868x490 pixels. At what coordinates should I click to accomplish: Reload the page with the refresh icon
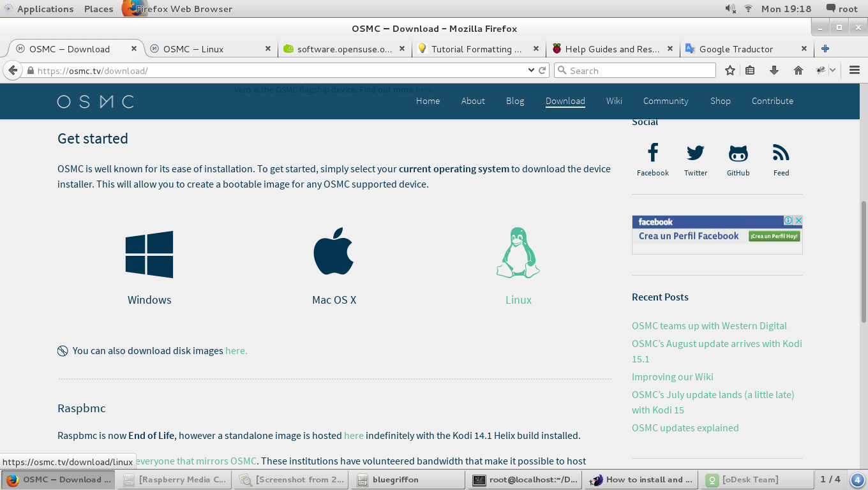tap(542, 70)
